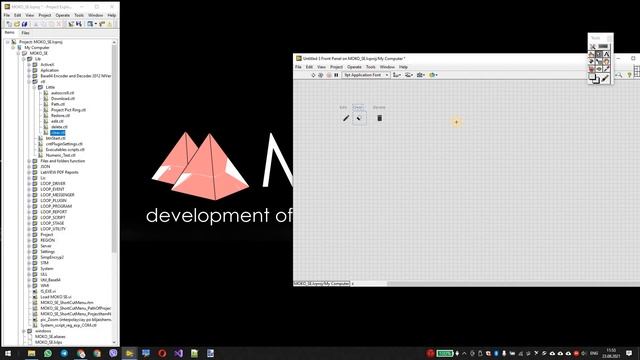The height and width of the screenshot is (360, 640).
Task: Open Project menu in Front Panel window
Action: coord(337,67)
